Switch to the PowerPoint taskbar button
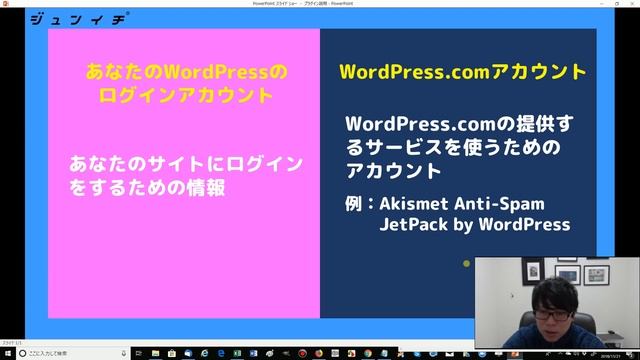Image resolution: width=640 pixels, height=360 pixels. [515, 354]
